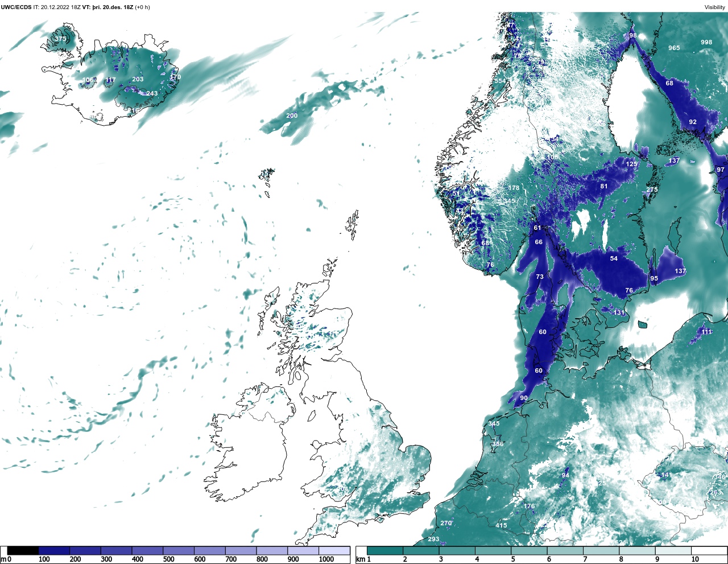The image size is (728, 564).
Task: Click the 7–8 km pale teal swatch
Action: click(601, 550)
